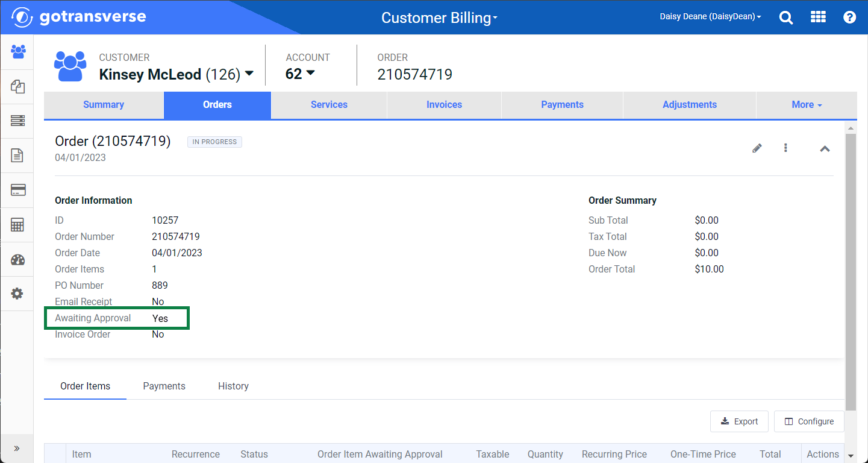Click the Order Information heading
The width and height of the screenshot is (868, 463).
pos(93,201)
